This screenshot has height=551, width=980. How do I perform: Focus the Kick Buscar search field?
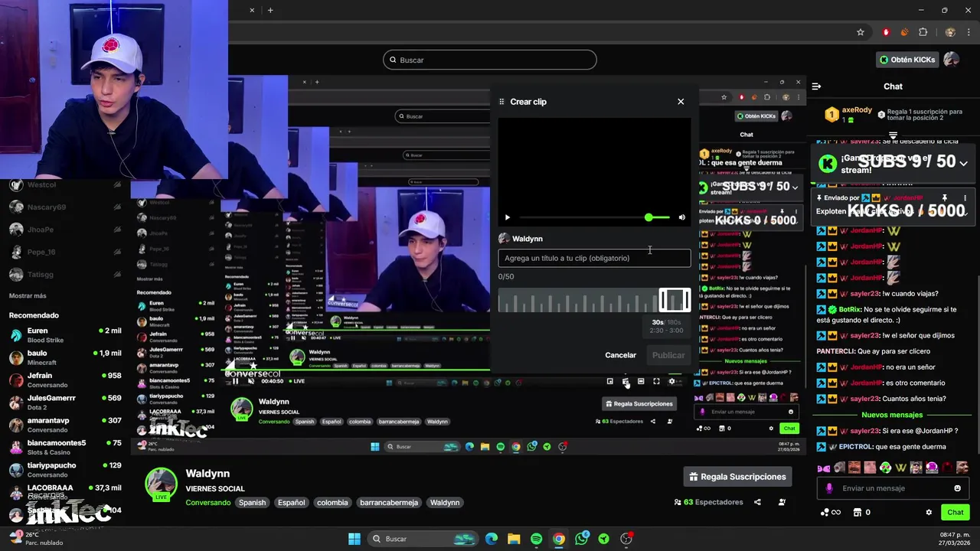(490, 60)
